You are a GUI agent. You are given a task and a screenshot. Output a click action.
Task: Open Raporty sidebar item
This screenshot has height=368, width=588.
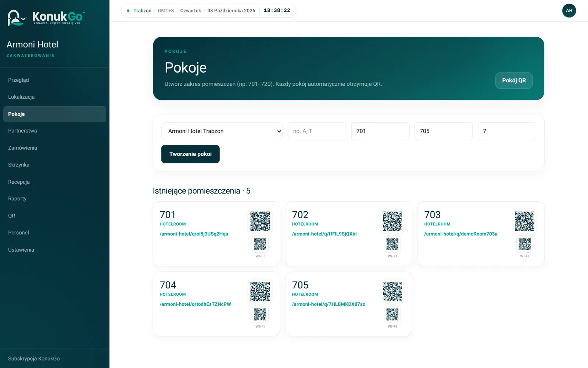pyautogui.click(x=55, y=199)
